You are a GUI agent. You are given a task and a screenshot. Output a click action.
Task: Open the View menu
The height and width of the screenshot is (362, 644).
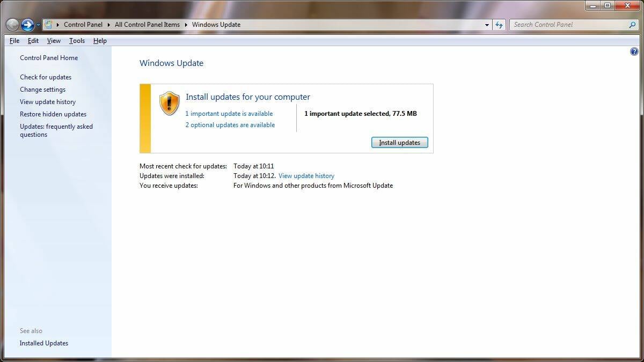[54, 41]
